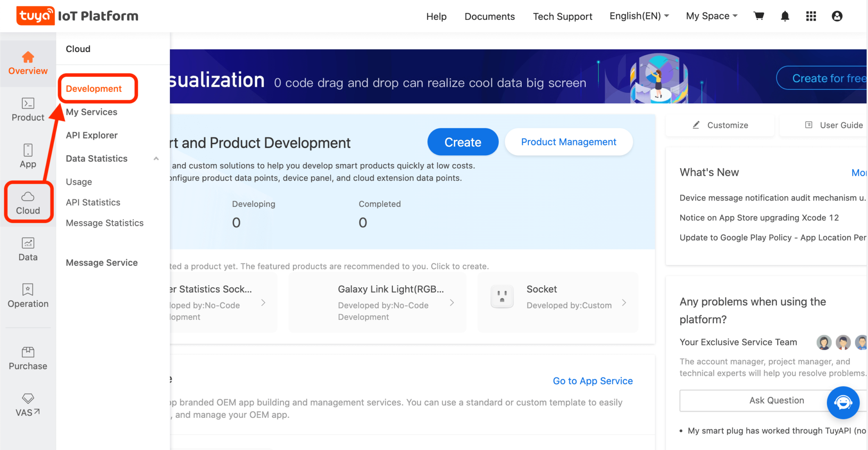The image size is (868, 450).
Task: Click the Ask Question button
Action: click(776, 400)
